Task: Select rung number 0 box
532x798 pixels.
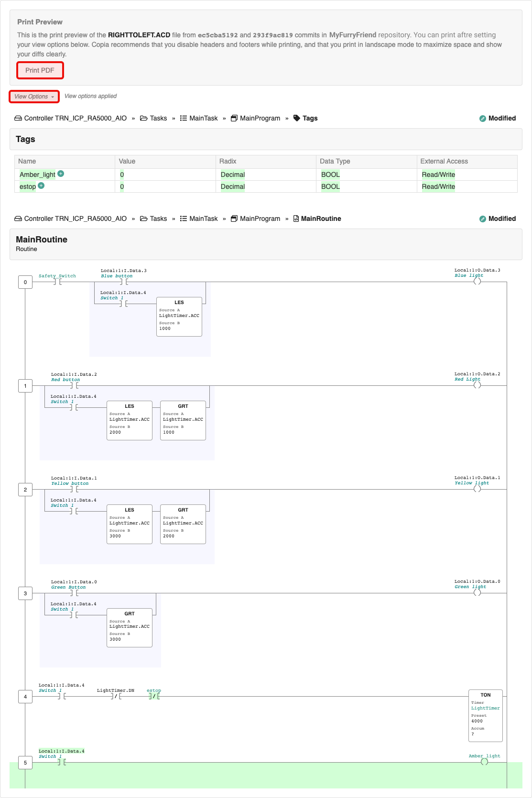Action: click(x=25, y=282)
